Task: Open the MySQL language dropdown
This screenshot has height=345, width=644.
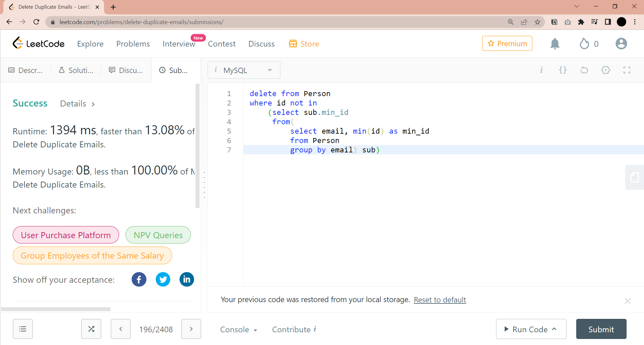Action: (x=244, y=70)
